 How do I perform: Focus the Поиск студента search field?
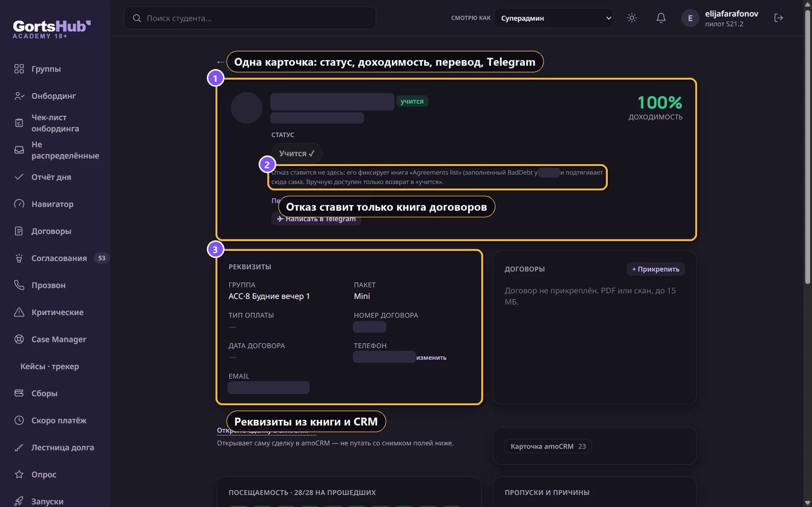(250, 18)
